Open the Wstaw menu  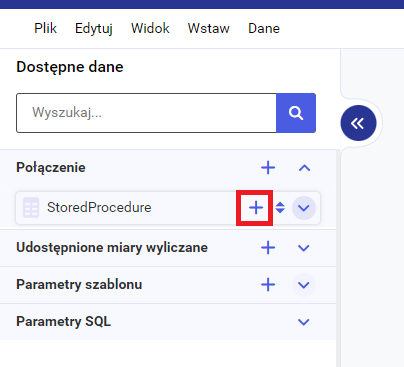(208, 28)
